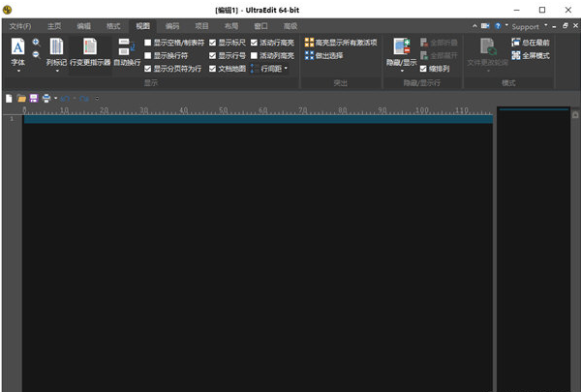Click the Support link in ribbon

click(525, 27)
